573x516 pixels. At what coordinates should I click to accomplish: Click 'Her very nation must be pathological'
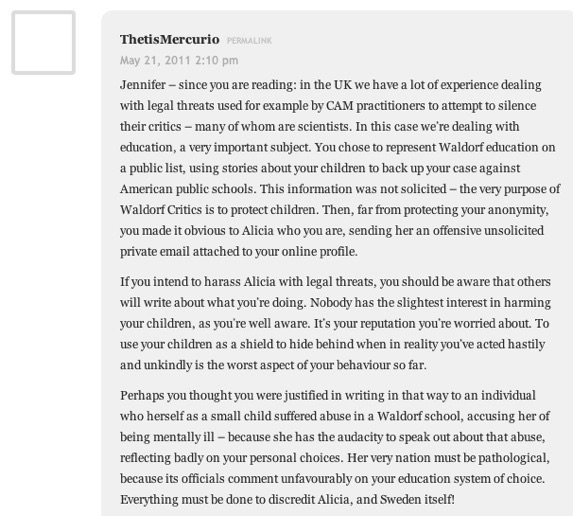click(448, 458)
